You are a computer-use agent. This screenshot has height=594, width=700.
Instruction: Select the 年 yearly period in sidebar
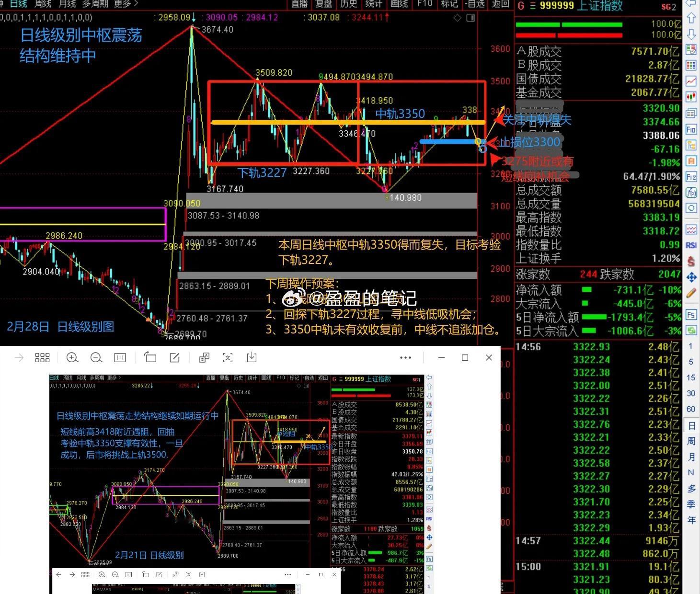coord(691,520)
